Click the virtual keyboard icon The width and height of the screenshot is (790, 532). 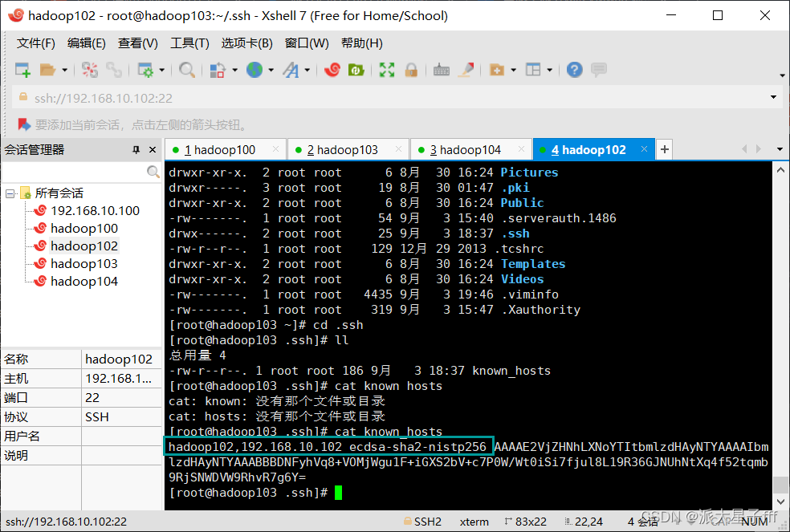[x=441, y=70]
